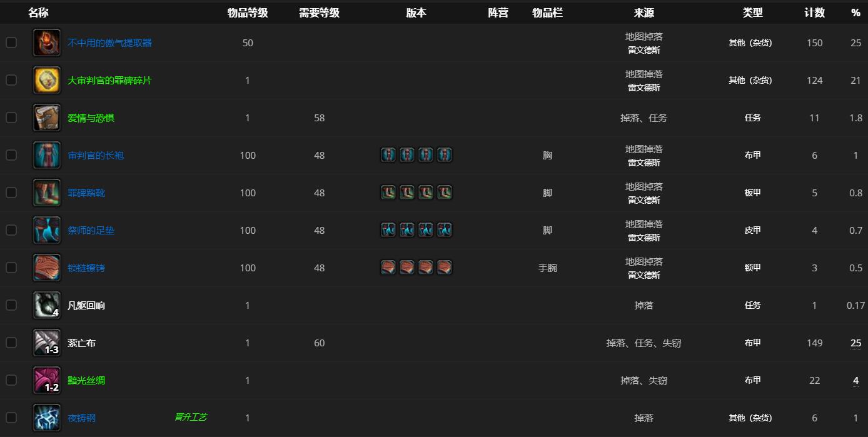Sort by the 物品等级 column header
Image resolution: width=868 pixels, height=437 pixels.
coord(248,13)
